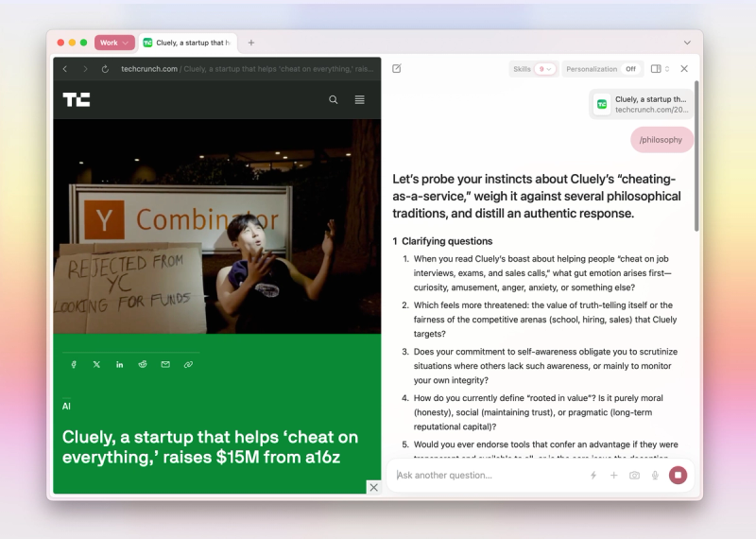Toggle the sidebar layout icon
This screenshot has height=539, width=756.
coord(656,68)
